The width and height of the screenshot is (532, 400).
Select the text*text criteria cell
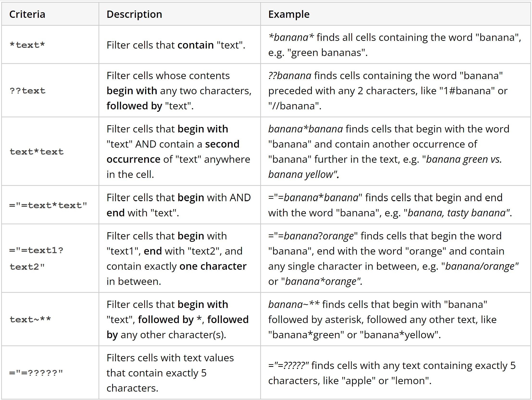pyautogui.click(x=37, y=152)
